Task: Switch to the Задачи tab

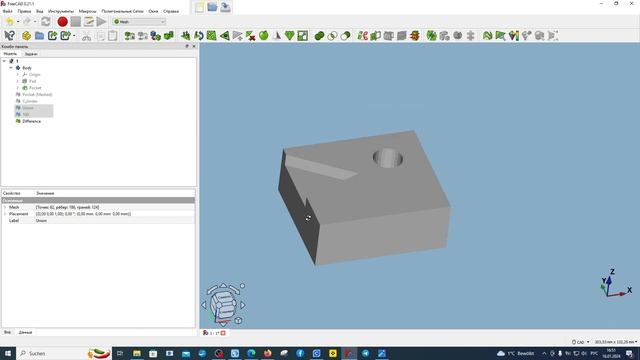Action: pos(31,54)
